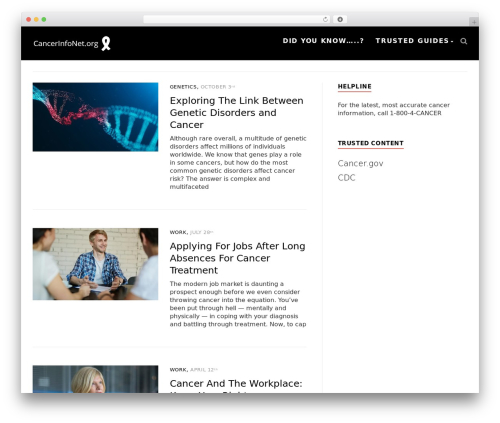Click the modern job market excerpt text
Screen dimensions: 500x423
238,304
